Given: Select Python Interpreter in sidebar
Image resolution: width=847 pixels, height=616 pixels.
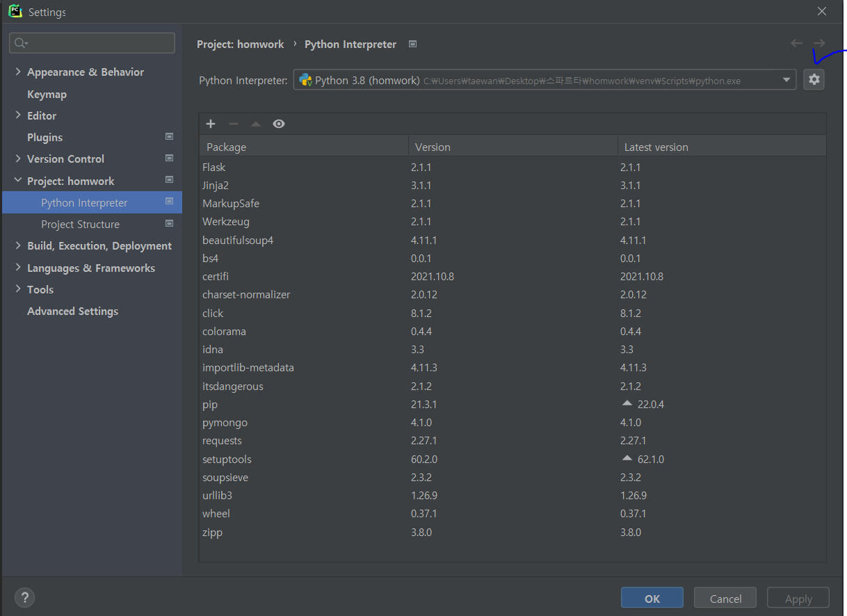Looking at the screenshot, I should coord(92,202).
